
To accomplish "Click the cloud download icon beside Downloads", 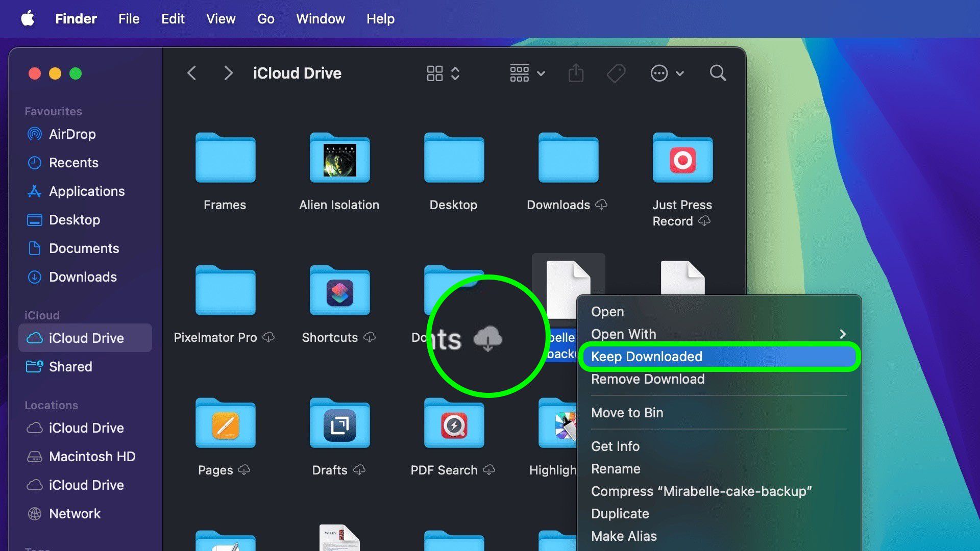I will coord(602,205).
